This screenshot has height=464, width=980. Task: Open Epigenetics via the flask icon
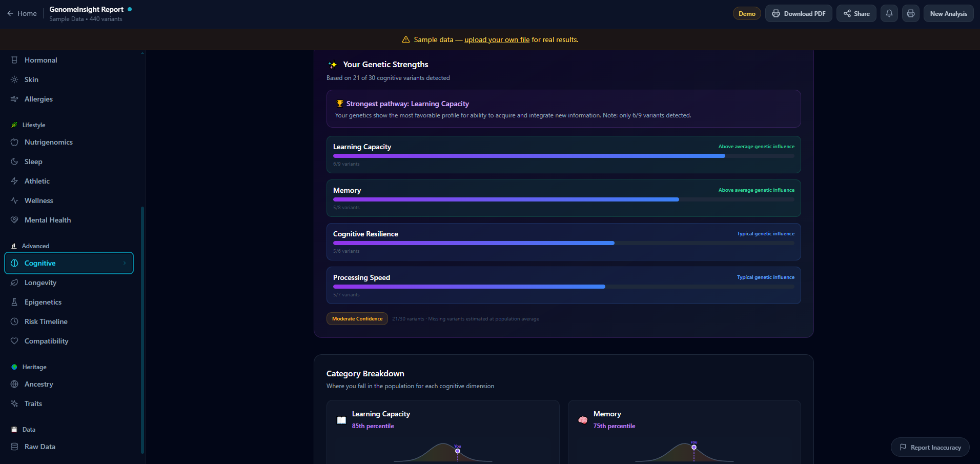pos(15,302)
